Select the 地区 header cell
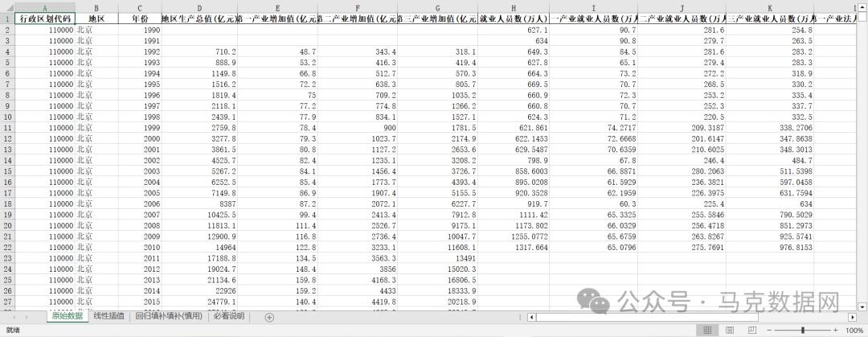 96,18
